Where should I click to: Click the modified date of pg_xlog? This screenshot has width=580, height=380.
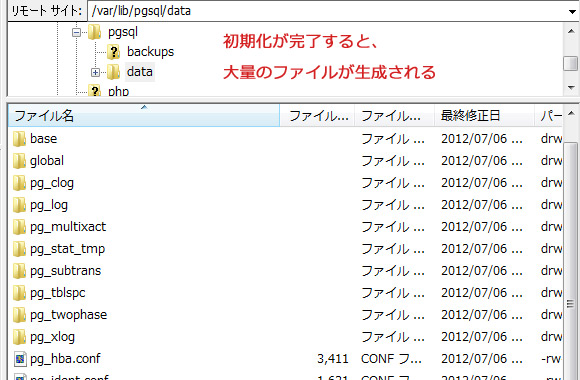click(482, 337)
